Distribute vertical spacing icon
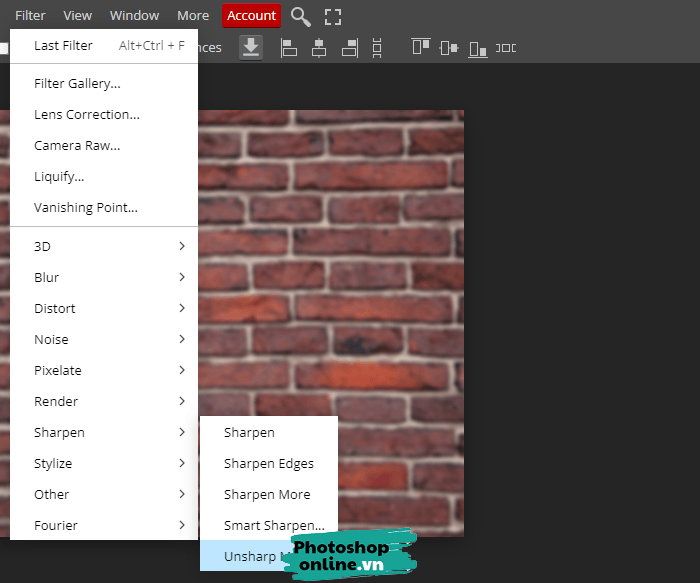The width and height of the screenshot is (700, 583). (x=377, y=47)
